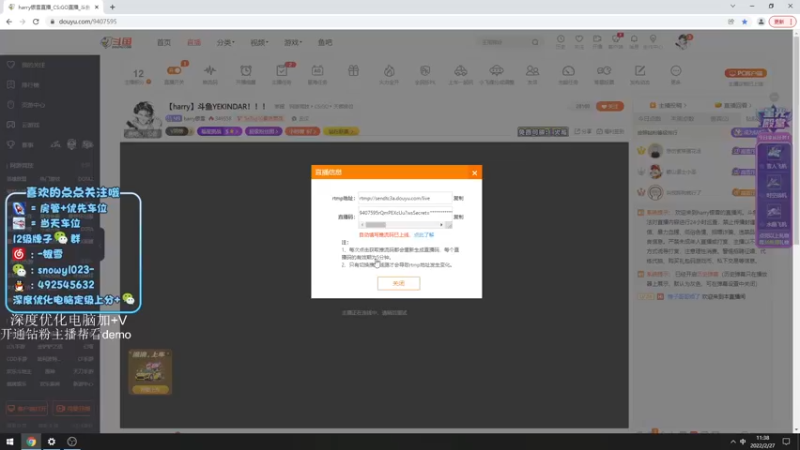The width and height of the screenshot is (800, 450).
Task: Open the calendar toolbar icon
Action: click(317, 70)
